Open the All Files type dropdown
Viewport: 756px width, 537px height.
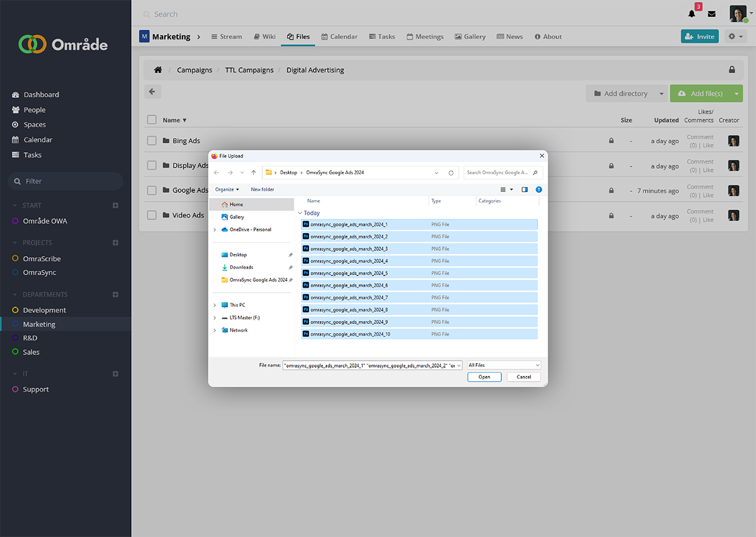click(503, 365)
